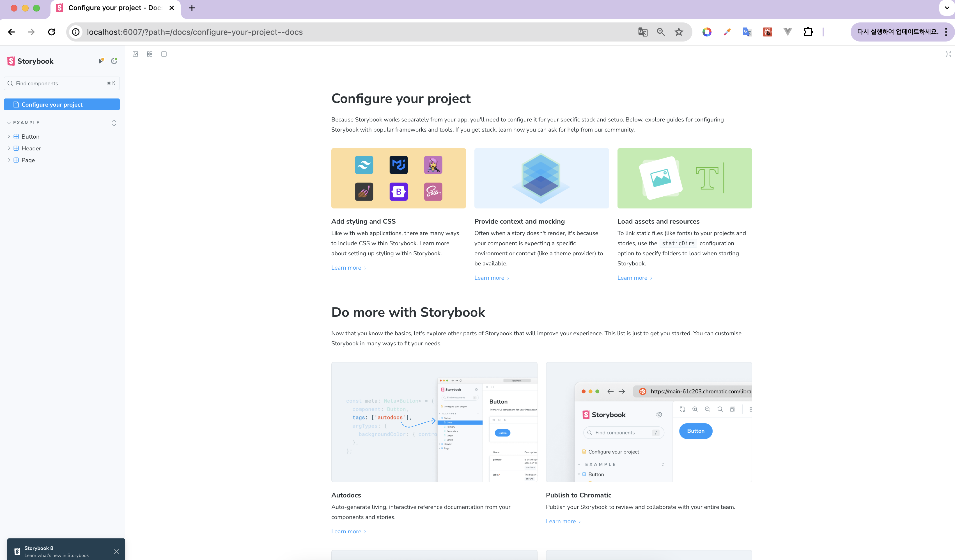The image size is (955, 560).
Task: Toggle the background change toolbar icon
Action: 135,54
